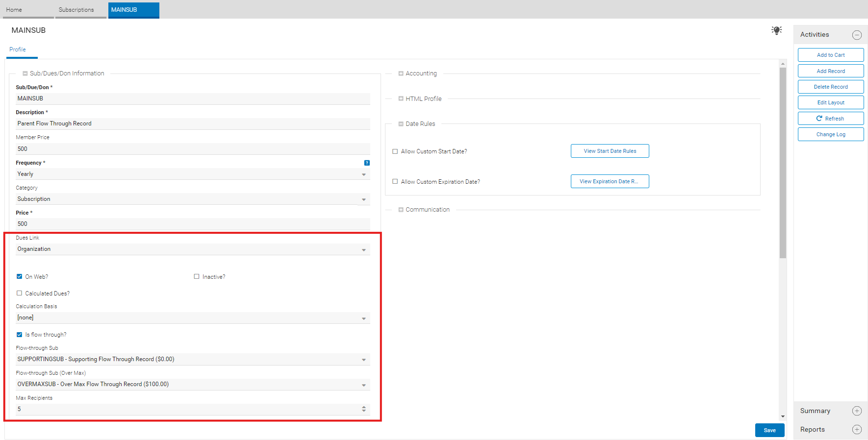
Task: Tick Allow Custom Start Date? checkbox
Action: point(395,151)
